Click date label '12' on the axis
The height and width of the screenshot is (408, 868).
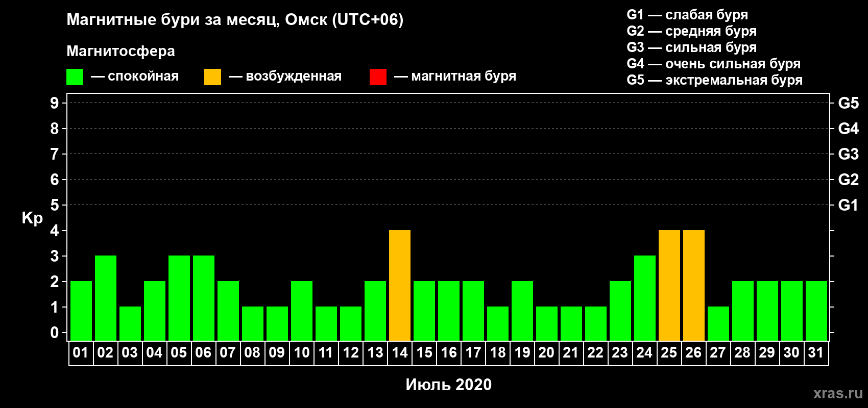[351, 353]
